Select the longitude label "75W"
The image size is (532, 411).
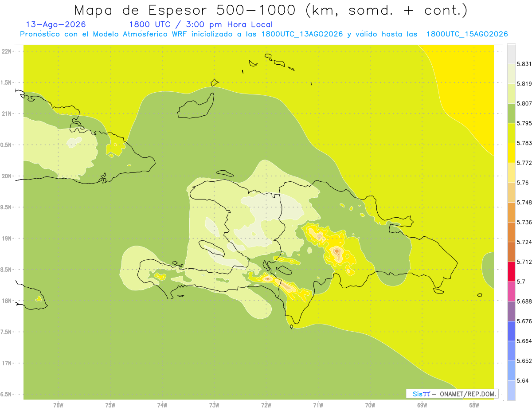110,405
